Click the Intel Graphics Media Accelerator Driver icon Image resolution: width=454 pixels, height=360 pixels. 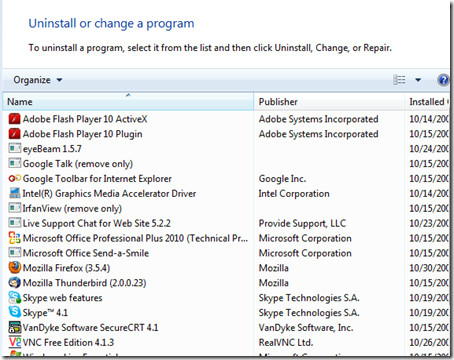(14, 193)
